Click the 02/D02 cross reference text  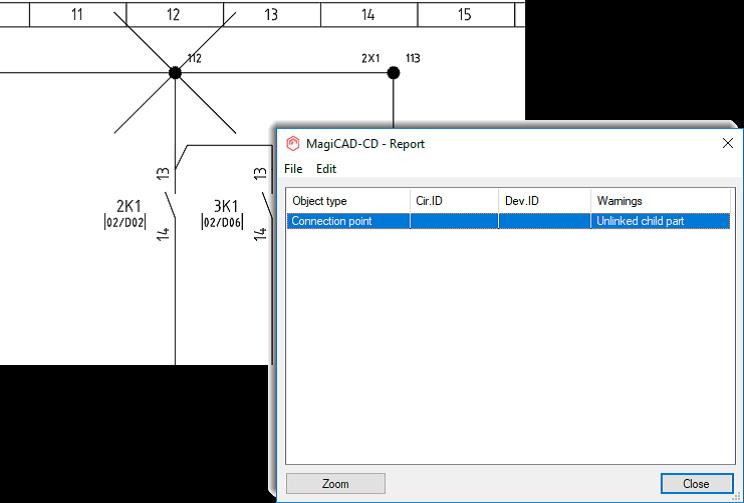[125, 222]
